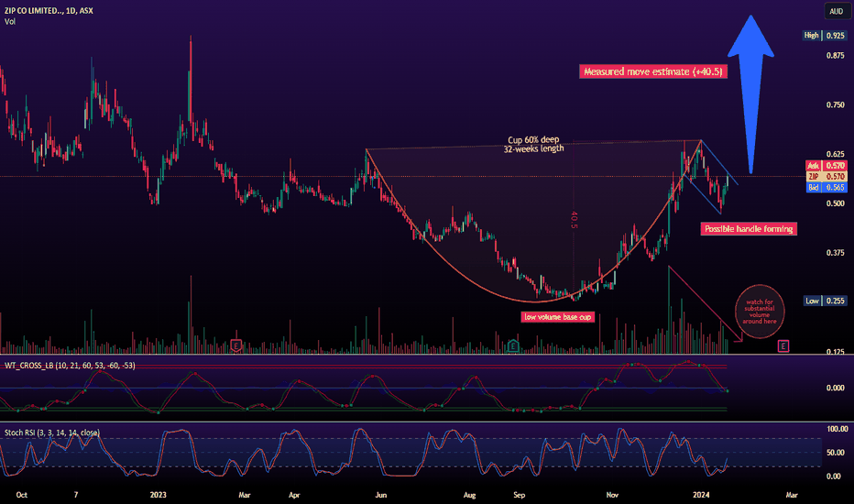854x504 pixels.
Task: Select the WT_CROSS_LB indicator legend
Action: click(x=70, y=365)
